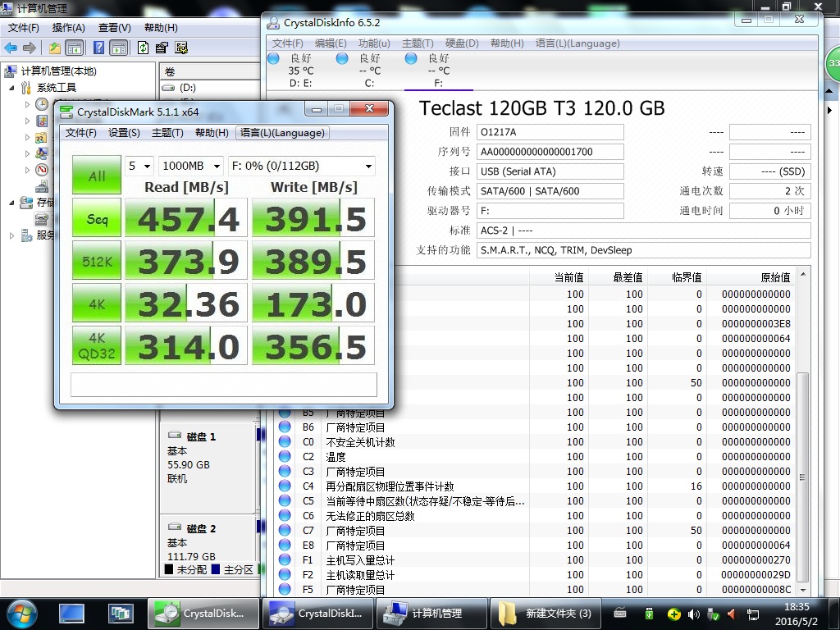The image size is (840, 630).
Task: Open 功能(u) menu in CrystalDiskInfo
Action: click(x=374, y=43)
